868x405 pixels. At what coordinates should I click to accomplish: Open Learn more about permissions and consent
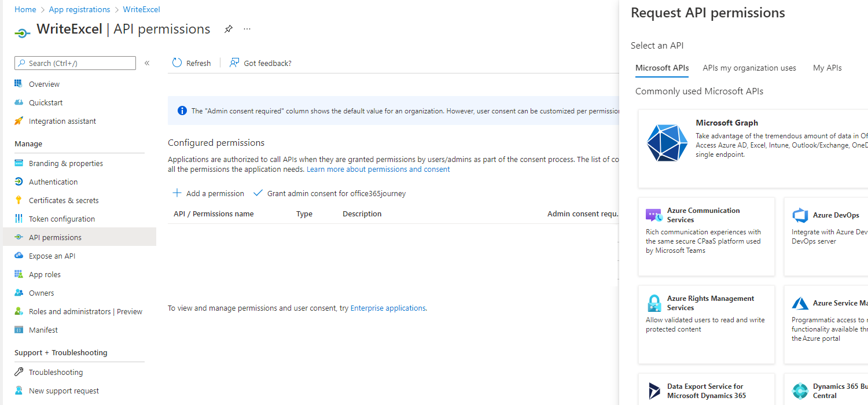click(378, 170)
